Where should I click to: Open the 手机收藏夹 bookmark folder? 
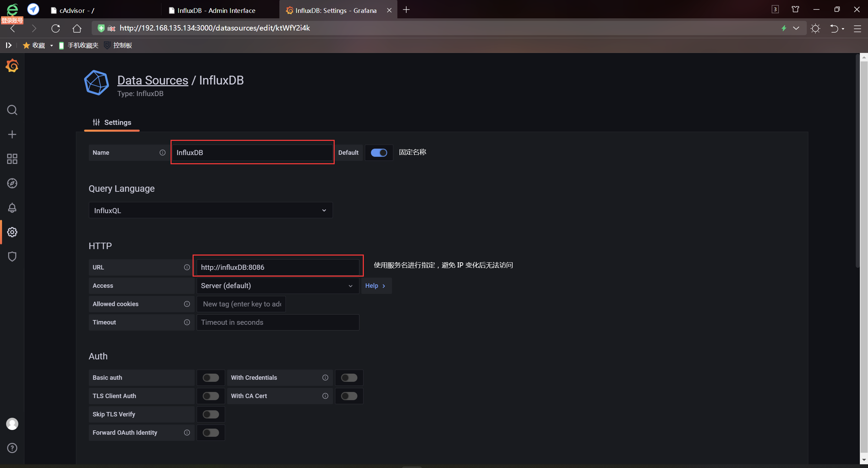[79, 45]
